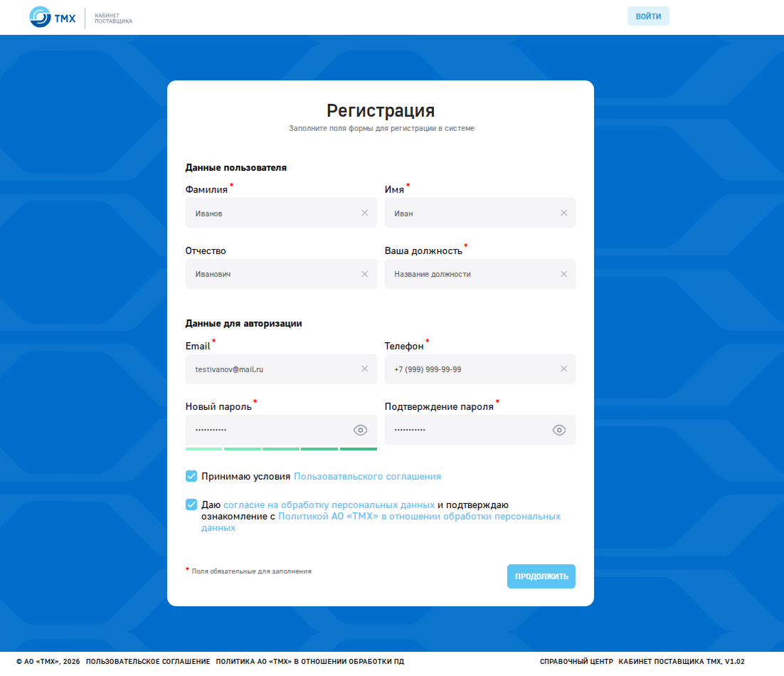784x676 pixels.
Task: Click into the Email input field
Action: point(281,369)
